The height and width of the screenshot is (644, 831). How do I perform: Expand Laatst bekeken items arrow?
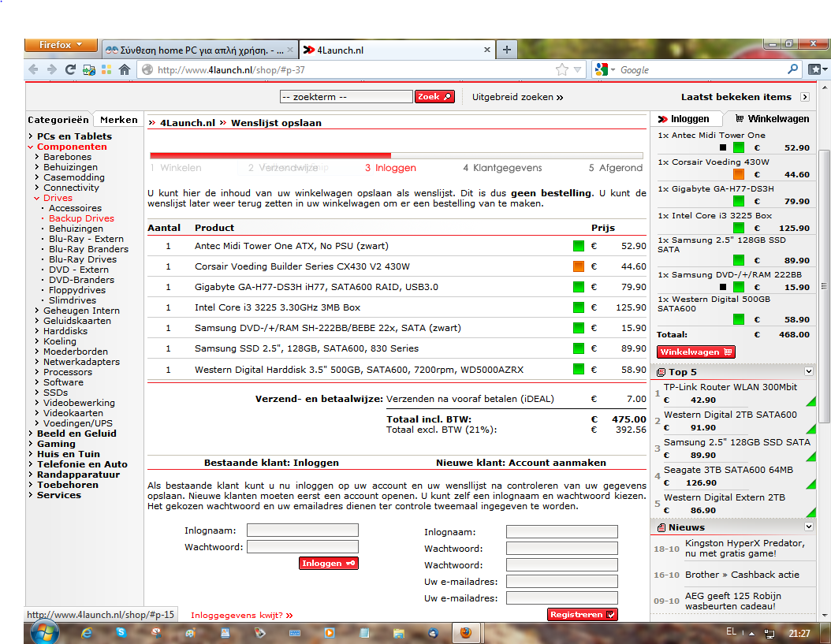(805, 97)
